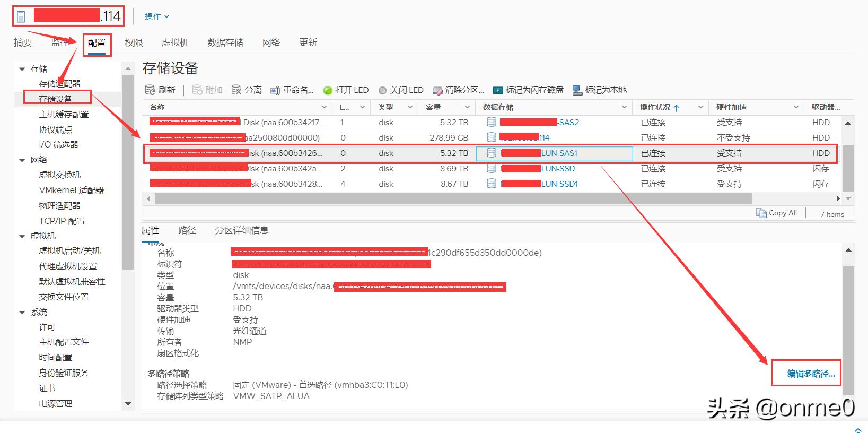Open the LUN-SSD1 datastore link

[559, 184]
